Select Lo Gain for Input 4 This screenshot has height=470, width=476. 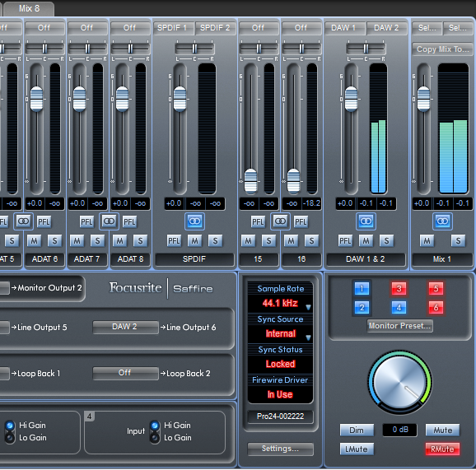click(x=155, y=438)
